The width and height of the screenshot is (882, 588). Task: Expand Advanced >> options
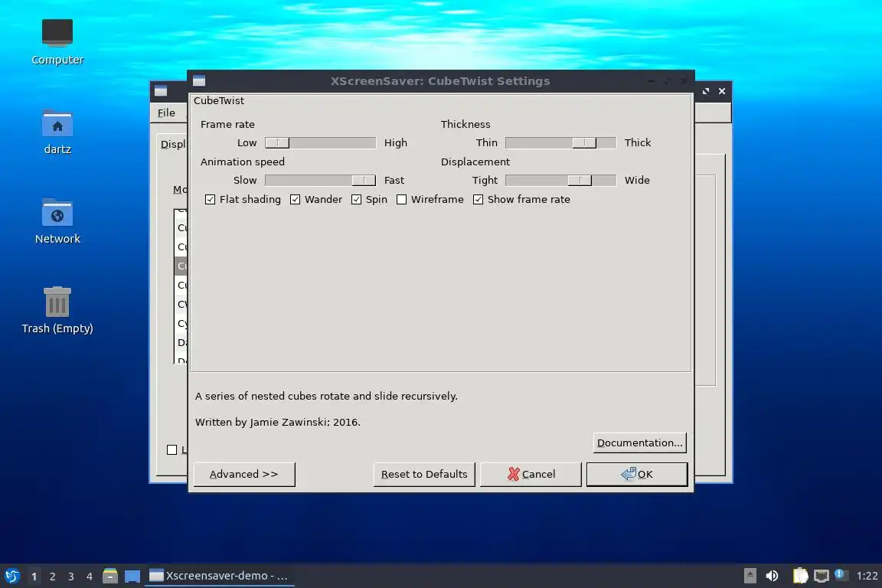[244, 475]
